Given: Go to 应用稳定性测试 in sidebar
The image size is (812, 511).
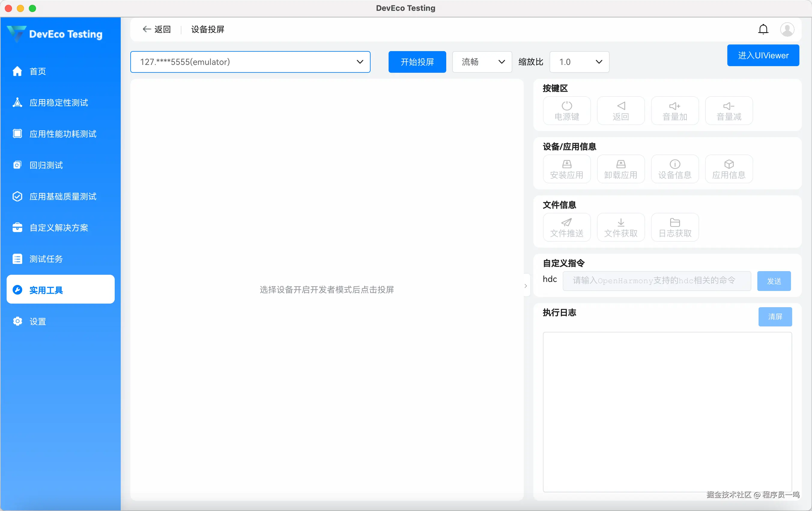Looking at the screenshot, I should click(x=58, y=103).
